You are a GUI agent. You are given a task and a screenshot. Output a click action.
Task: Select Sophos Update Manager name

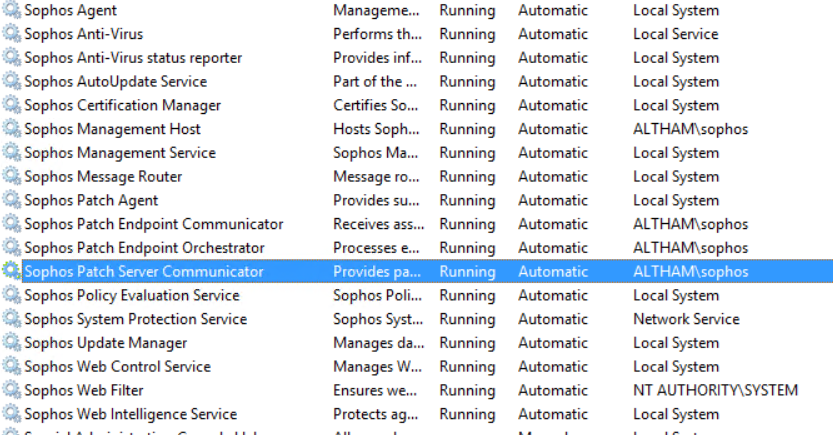coord(105,343)
